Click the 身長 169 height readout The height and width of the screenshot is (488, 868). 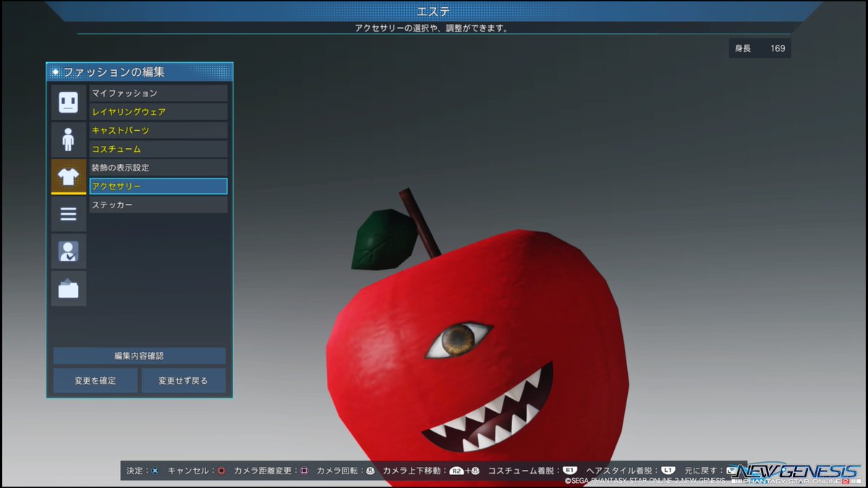[x=759, y=48]
